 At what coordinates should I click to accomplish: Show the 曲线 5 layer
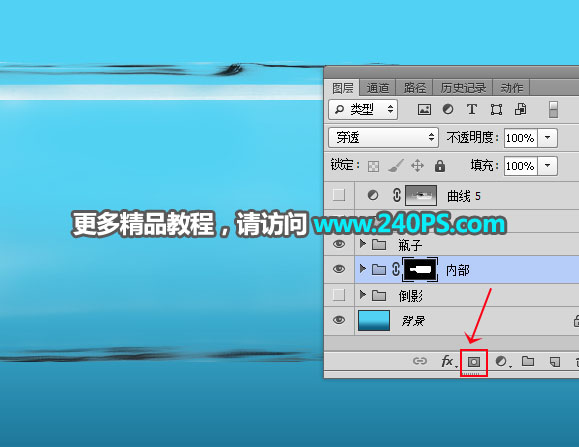click(339, 195)
